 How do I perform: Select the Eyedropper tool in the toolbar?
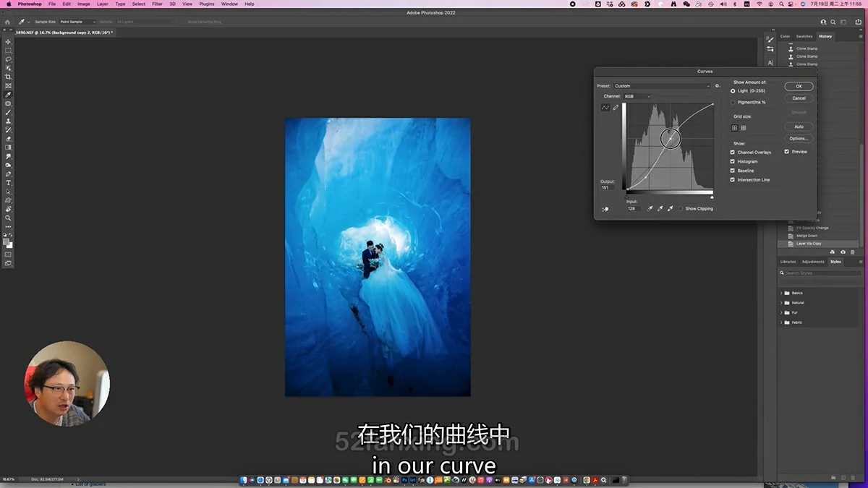[x=9, y=95]
